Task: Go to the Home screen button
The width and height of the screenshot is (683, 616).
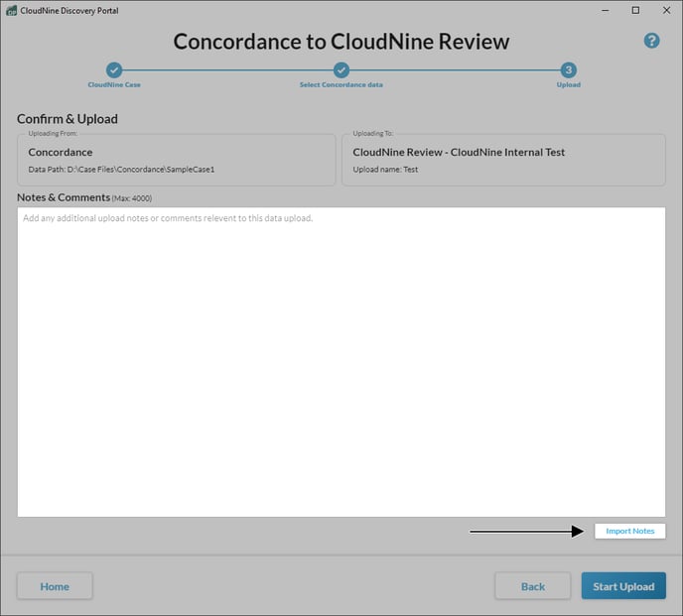Action: coord(55,586)
